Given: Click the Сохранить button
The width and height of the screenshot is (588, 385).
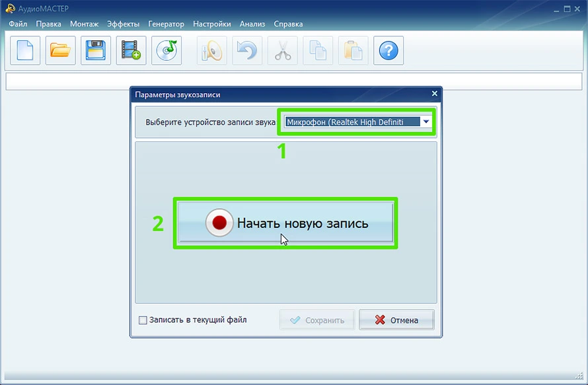Looking at the screenshot, I should [x=317, y=320].
